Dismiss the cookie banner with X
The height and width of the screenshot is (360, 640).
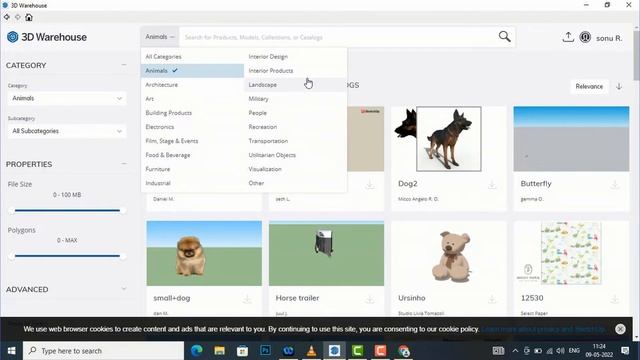tap(620, 329)
